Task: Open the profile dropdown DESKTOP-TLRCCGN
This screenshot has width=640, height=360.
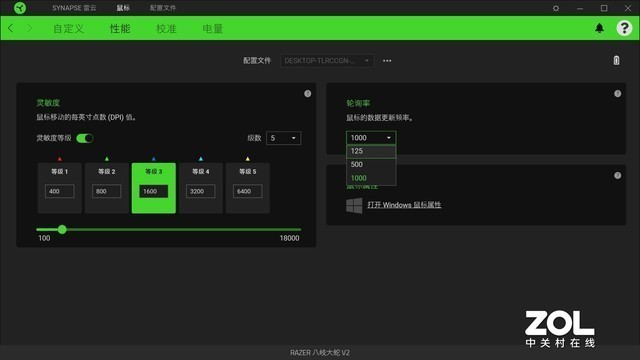Action: tap(327, 61)
